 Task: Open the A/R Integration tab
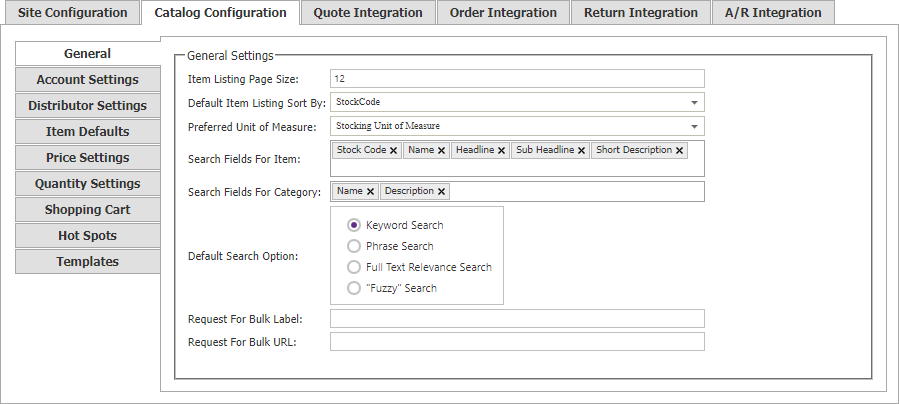click(x=773, y=13)
